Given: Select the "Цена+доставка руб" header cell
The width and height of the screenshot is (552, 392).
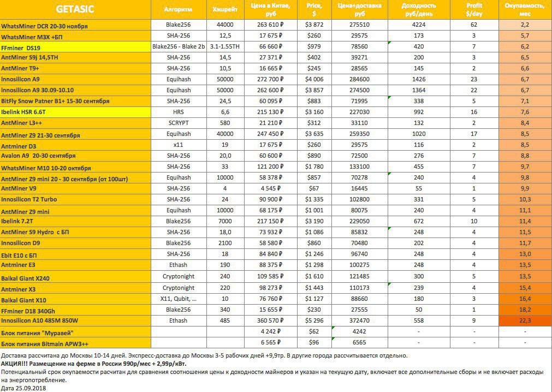Looking at the screenshot, I should (x=359, y=9).
